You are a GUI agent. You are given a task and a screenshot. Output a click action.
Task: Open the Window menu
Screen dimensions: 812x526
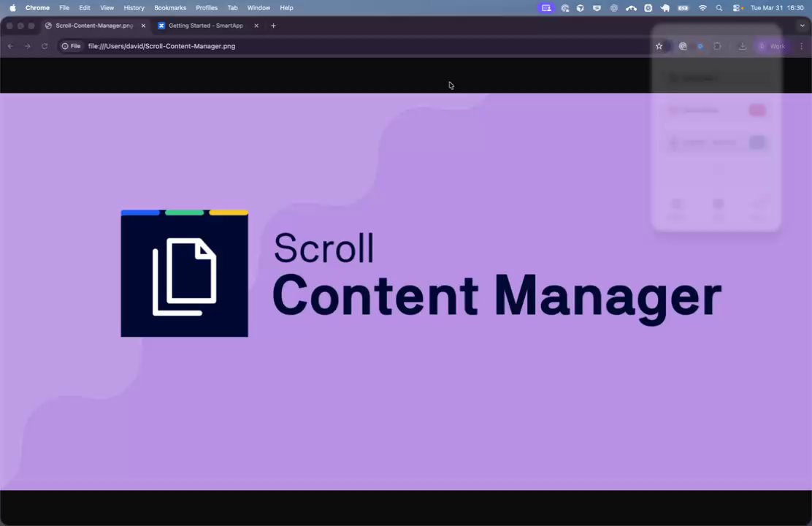(x=258, y=8)
